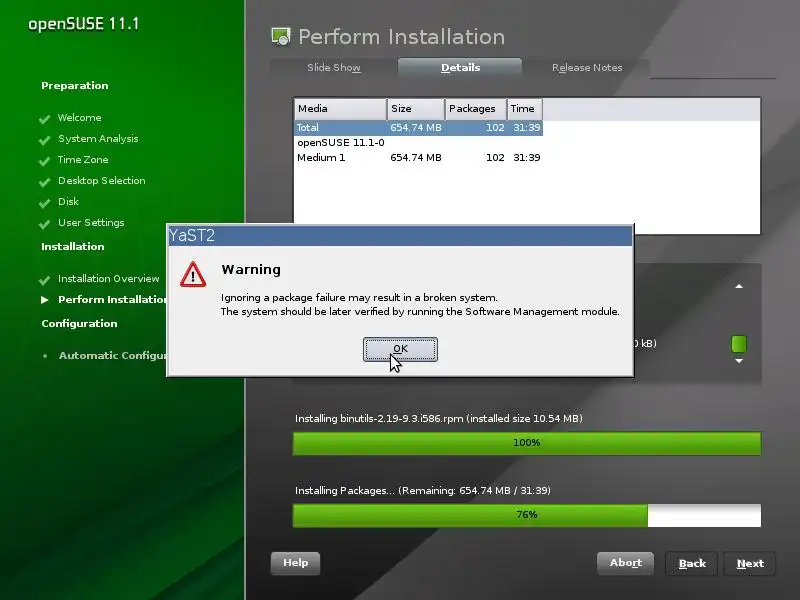Image resolution: width=800 pixels, height=600 pixels.
Task: Open the Release Notes tab
Action: tap(587, 67)
